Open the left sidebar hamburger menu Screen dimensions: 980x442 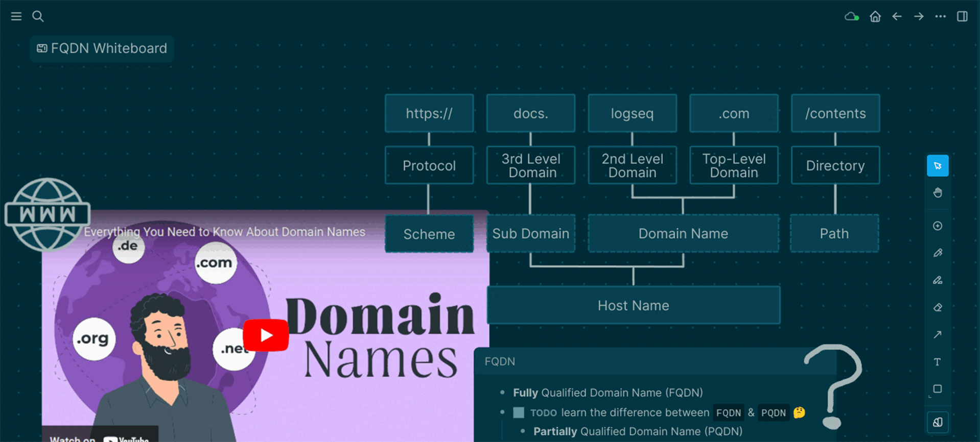coord(16,16)
